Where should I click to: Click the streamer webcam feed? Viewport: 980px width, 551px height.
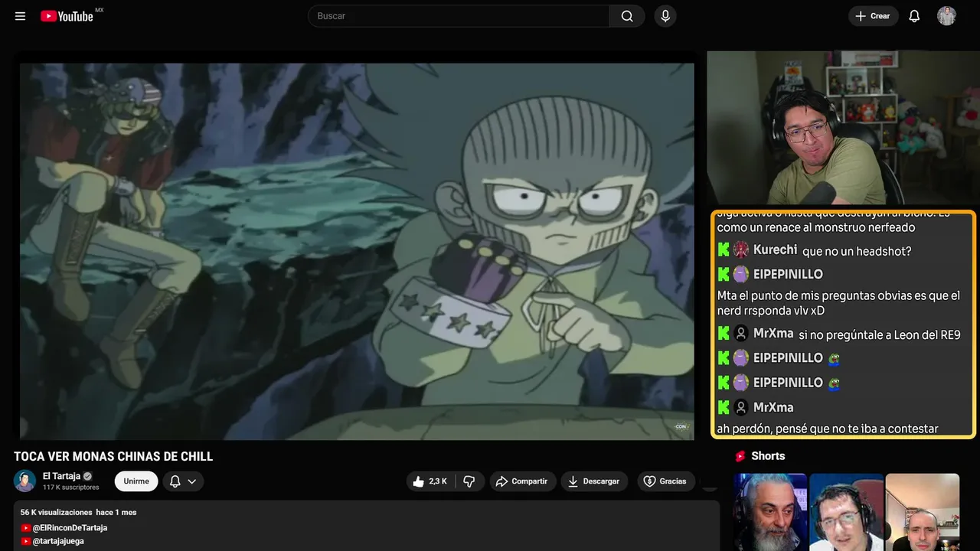(843, 128)
